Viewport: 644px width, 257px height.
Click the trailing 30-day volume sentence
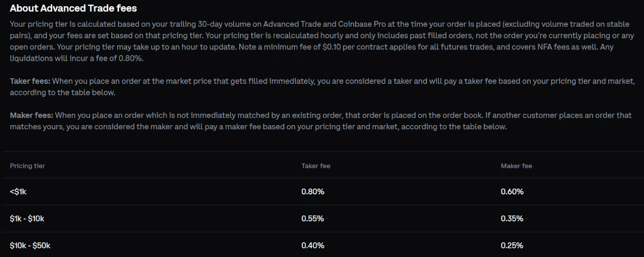click(319, 30)
